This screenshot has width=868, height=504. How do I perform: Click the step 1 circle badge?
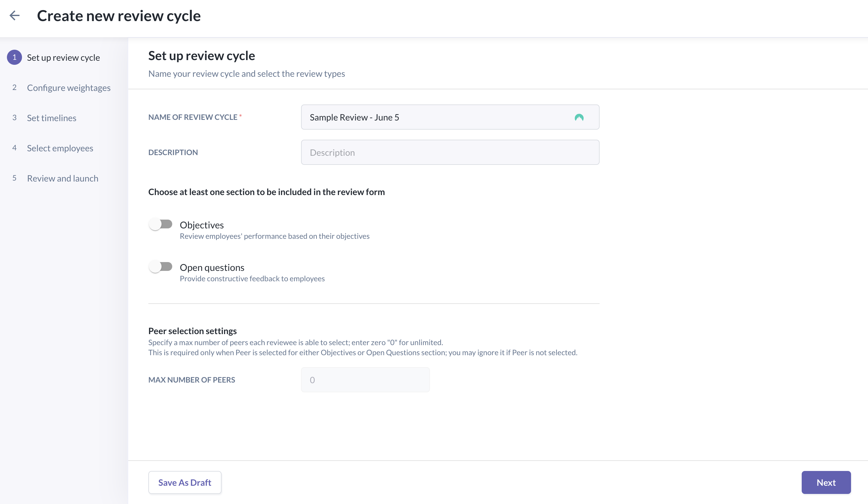[x=14, y=58]
